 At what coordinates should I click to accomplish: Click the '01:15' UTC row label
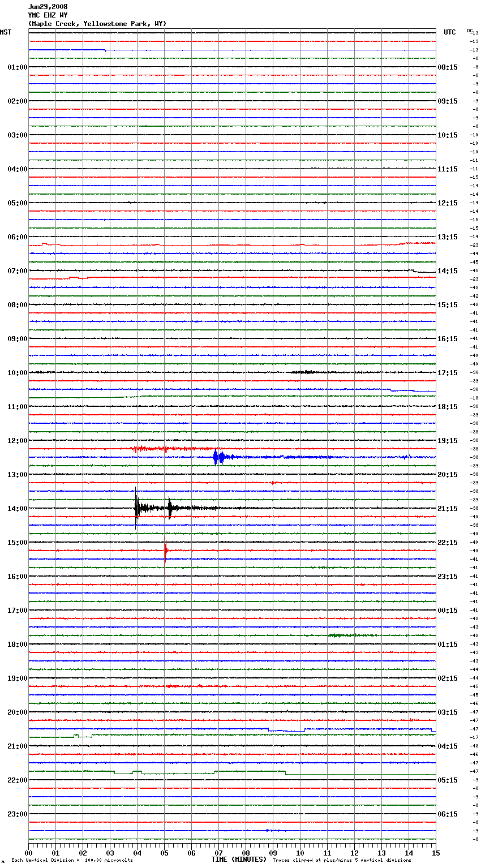click(x=448, y=644)
